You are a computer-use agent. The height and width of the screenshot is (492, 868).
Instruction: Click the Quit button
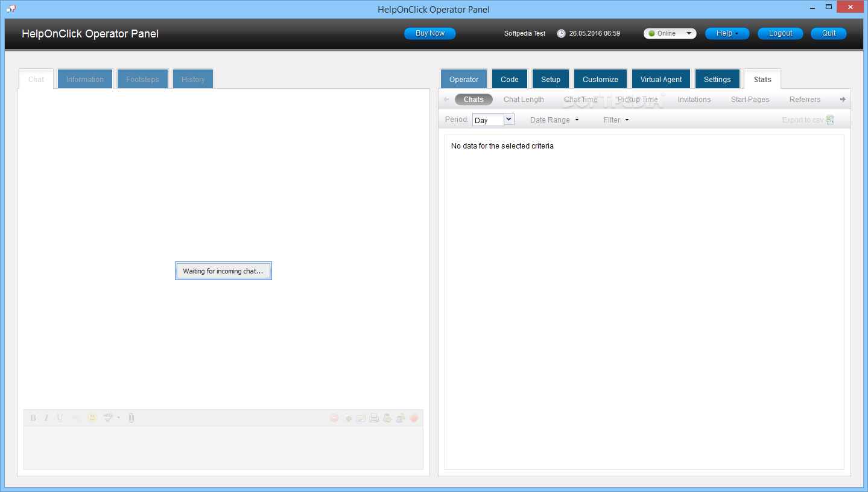[829, 33]
